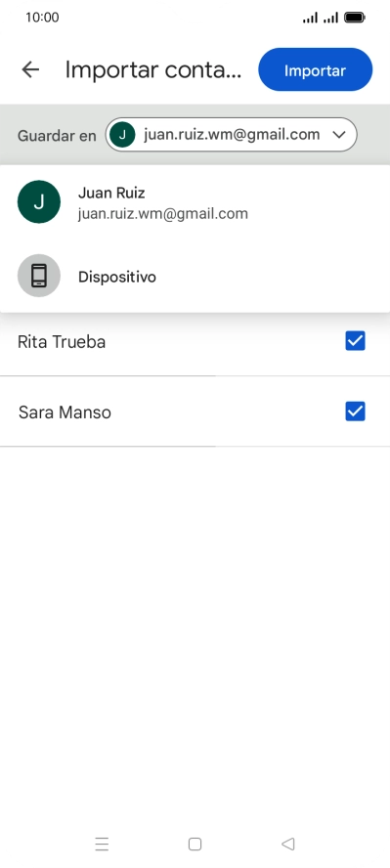Tap the back arrow icon
This screenshot has width=390, height=868.
pyautogui.click(x=30, y=69)
